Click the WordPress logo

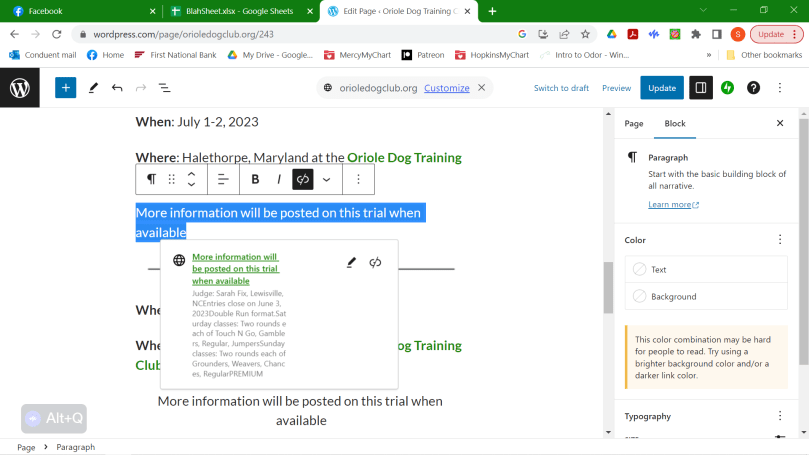pos(20,88)
